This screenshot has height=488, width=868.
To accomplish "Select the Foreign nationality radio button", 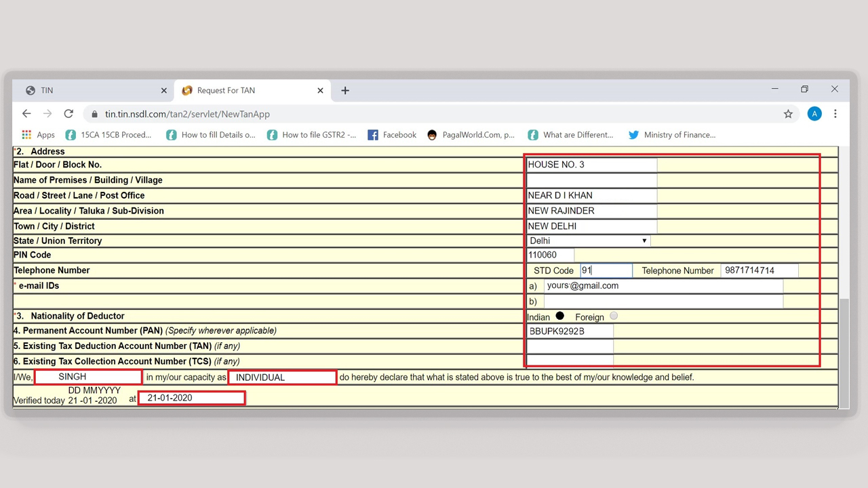I will click(614, 316).
